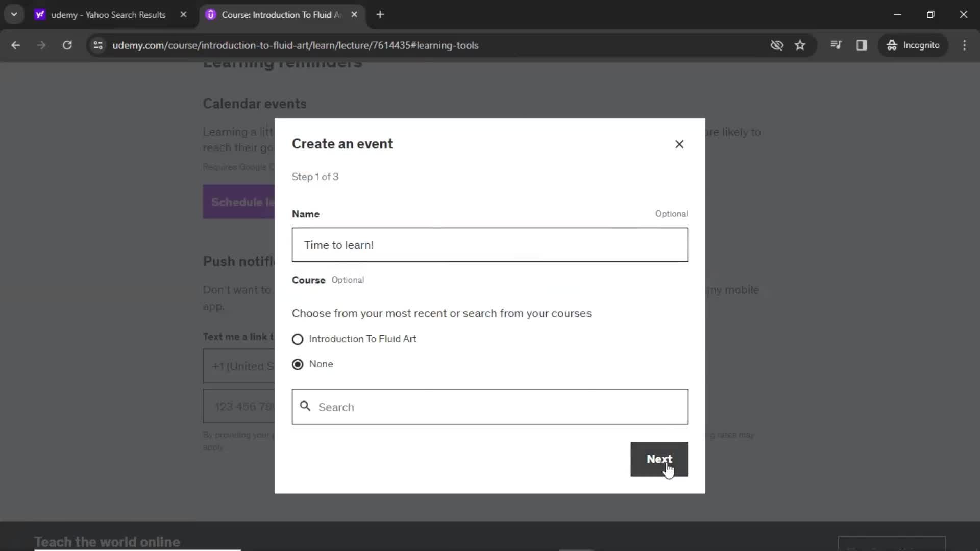The width and height of the screenshot is (980, 551).
Task: Open a new browser tab
Action: coord(380,14)
